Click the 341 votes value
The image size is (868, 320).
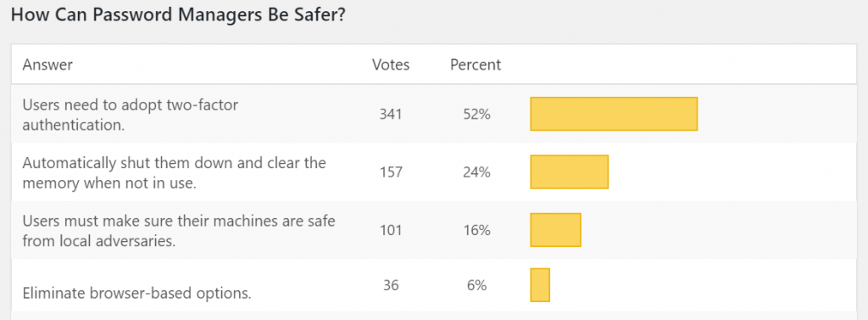(390, 115)
